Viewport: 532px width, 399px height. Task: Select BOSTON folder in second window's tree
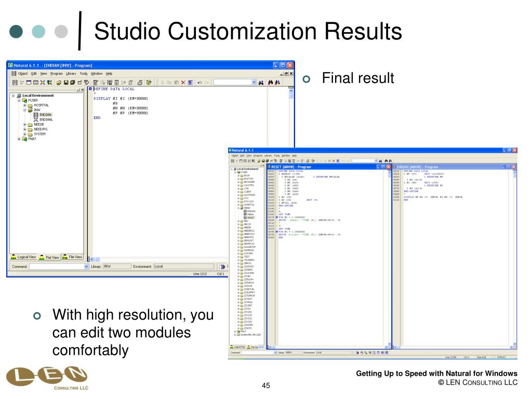[x=248, y=179]
